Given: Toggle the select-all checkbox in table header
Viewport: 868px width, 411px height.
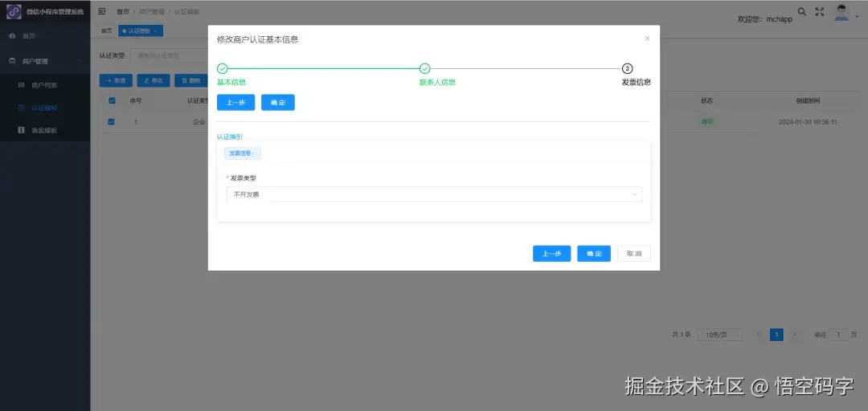Looking at the screenshot, I should 112,100.
